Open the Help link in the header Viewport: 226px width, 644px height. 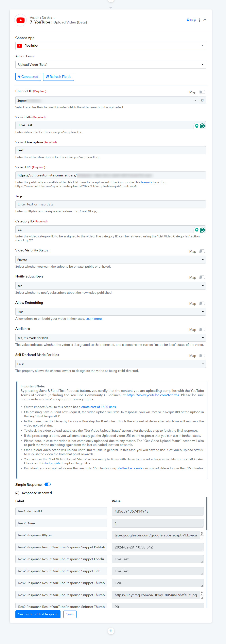[x=191, y=20]
